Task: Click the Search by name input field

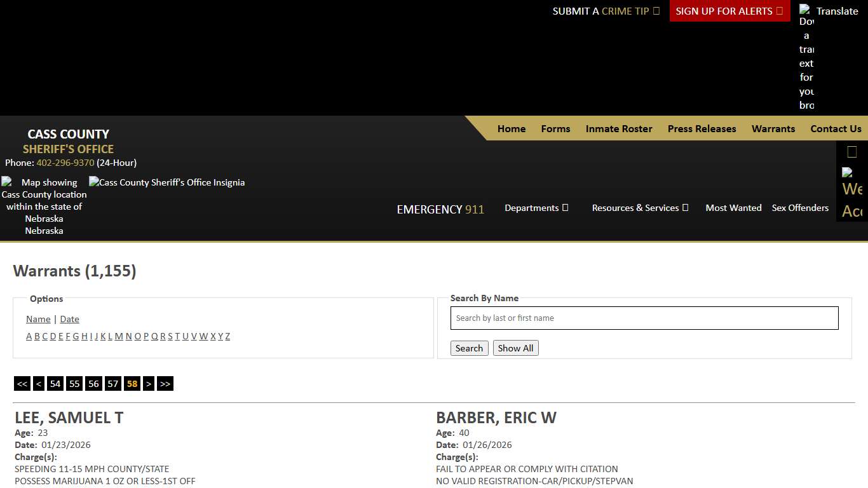Action: point(644,318)
